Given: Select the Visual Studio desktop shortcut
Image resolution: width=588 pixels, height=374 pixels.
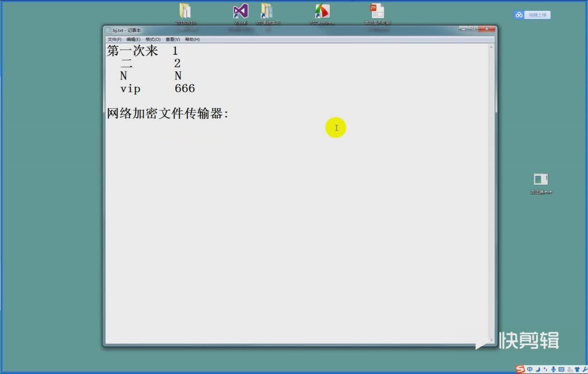Looking at the screenshot, I should [241, 14].
